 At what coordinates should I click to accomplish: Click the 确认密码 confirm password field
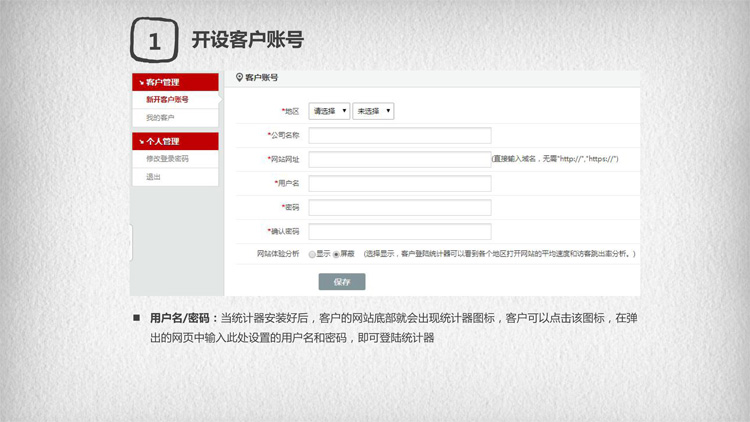399,231
